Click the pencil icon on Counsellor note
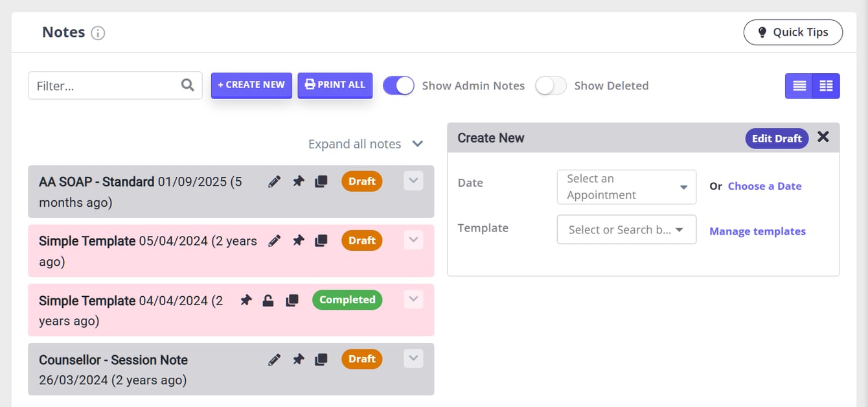 (275, 360)
